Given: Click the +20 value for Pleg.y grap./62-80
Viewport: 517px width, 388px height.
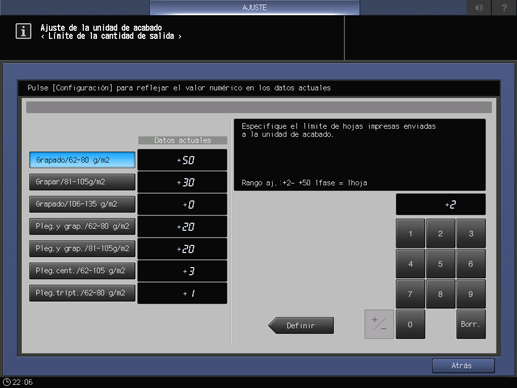Looking at the screenshot, I should coord(182,227).
